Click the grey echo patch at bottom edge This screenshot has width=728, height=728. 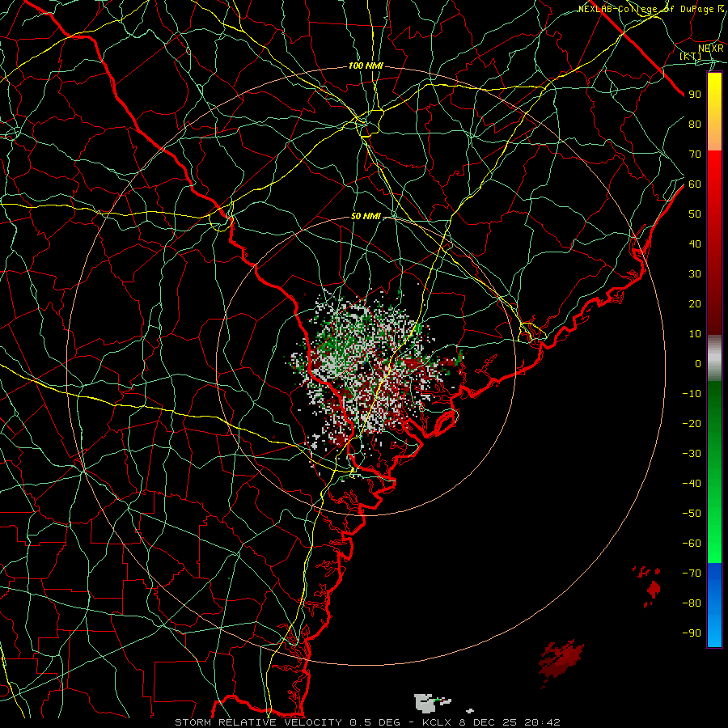[426, 702]
